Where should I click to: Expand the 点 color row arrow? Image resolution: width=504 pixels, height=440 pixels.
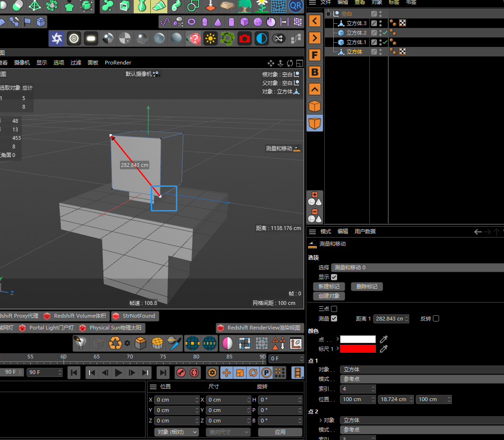click(x=338, y=339)
